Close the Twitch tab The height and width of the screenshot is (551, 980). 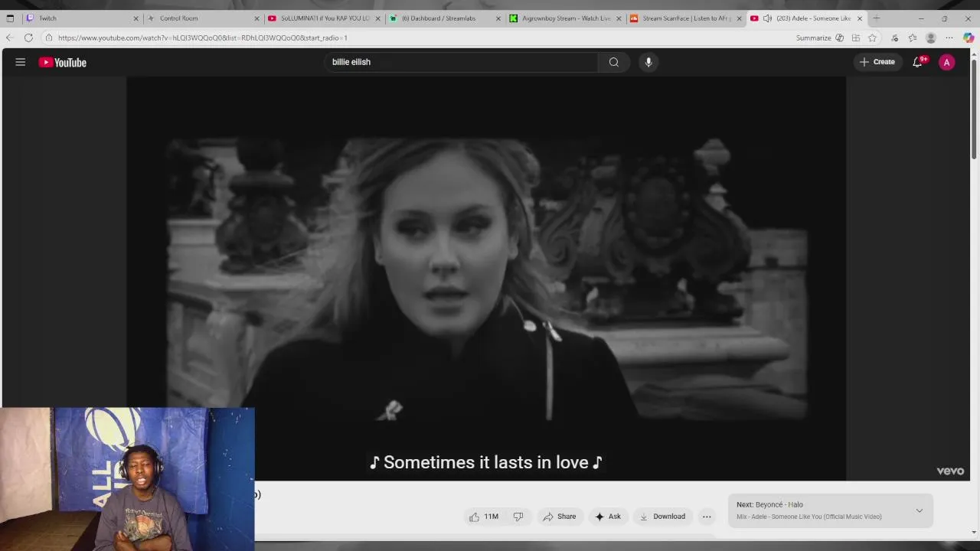136,18
